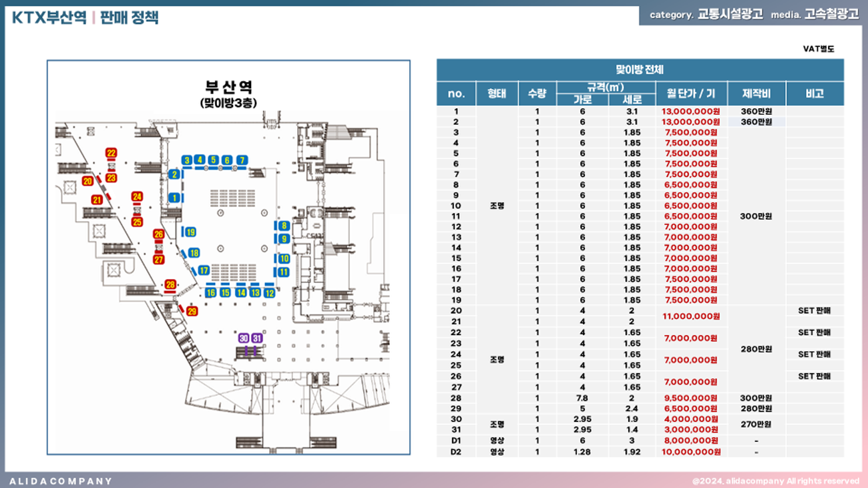The width and height of the screenshot is (868, 488).
Task: Click red marker 29 on the map
Action: (x=192, y=311)
